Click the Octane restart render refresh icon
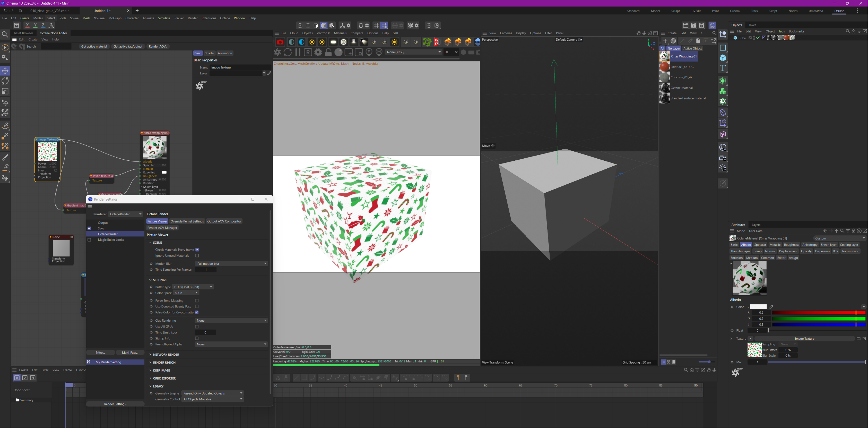This screenshot has height=428, width=868. coord(287,52)
